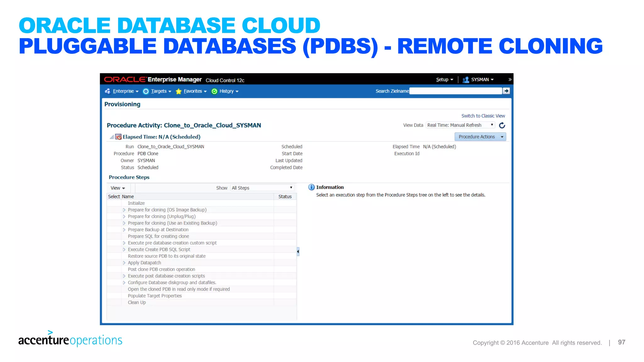Viewport: 644px width, 362px height.
Task: Expand Prepare for cloning (OS Image Backup)
Action: (124, 210)
